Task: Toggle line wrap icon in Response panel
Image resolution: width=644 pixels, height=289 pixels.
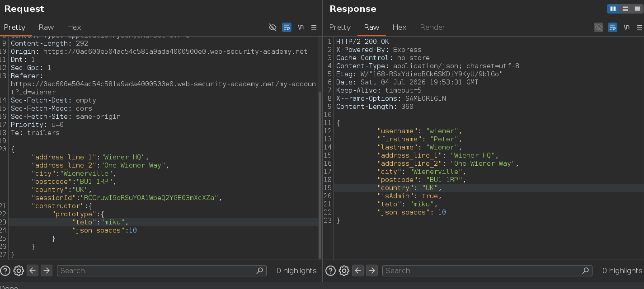Action: 612,27
